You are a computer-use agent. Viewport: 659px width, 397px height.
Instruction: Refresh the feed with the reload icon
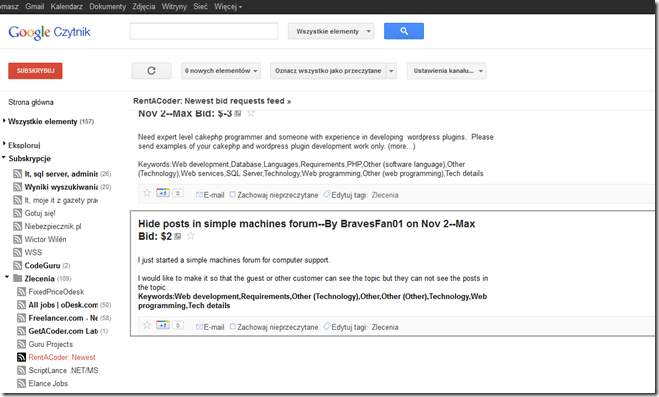tap(151, 71)
